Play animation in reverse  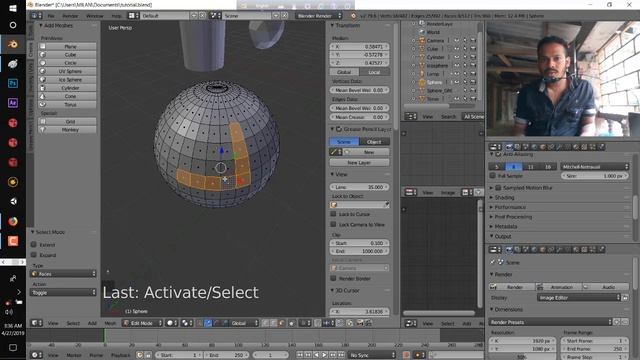click(x=316, y=355)
